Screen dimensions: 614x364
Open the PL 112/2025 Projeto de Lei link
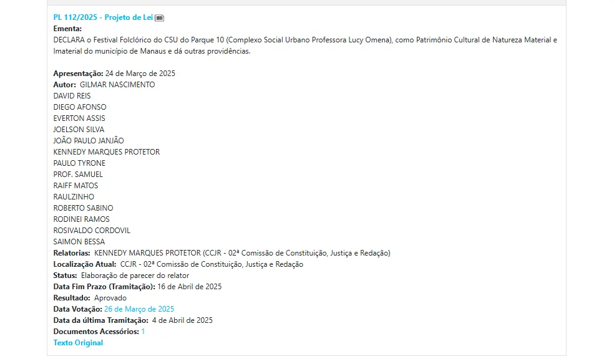coord(103,17)
